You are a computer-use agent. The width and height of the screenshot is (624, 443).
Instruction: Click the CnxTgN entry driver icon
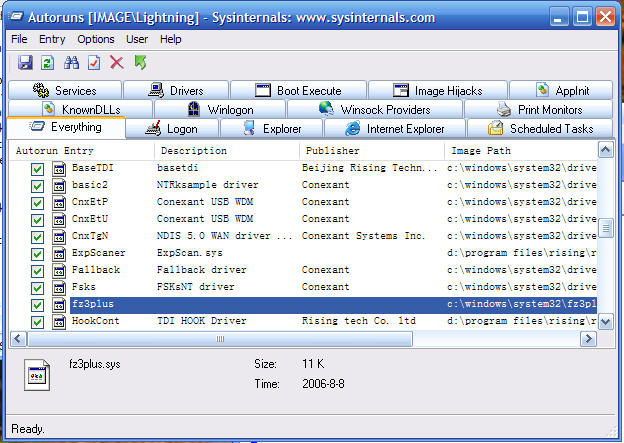click(59, 237)
